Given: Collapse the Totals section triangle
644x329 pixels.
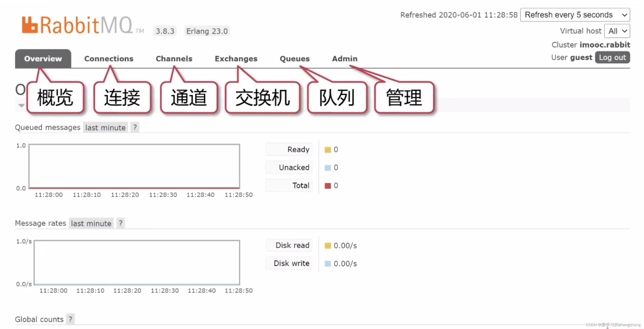Looking at the screenshot, I should pyautogui.click(x=21, y=106).
